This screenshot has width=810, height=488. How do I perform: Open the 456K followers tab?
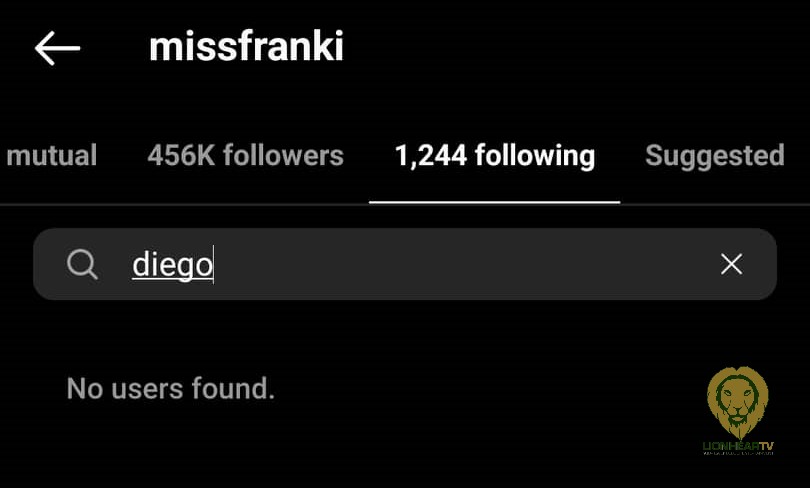245,155
